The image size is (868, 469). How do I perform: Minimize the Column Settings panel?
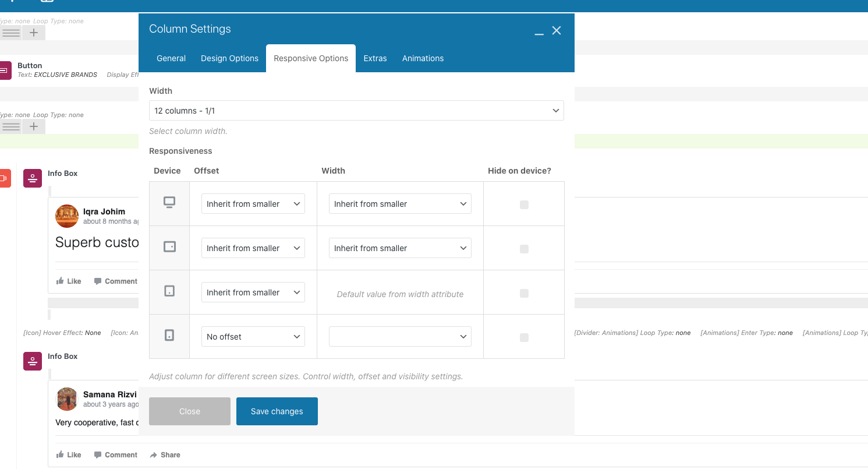[x=539, y=31]
